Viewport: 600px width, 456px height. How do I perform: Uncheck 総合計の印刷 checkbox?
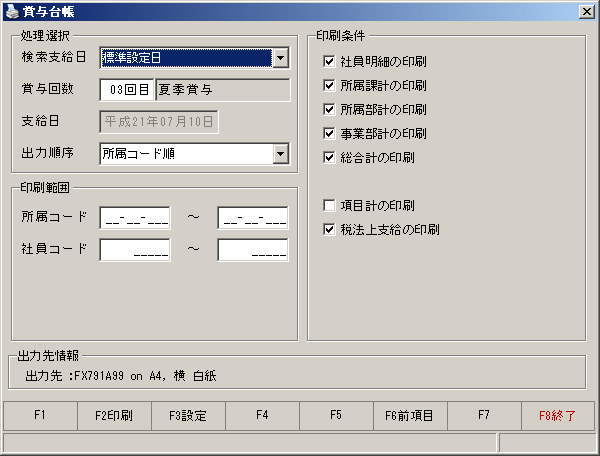329,157
